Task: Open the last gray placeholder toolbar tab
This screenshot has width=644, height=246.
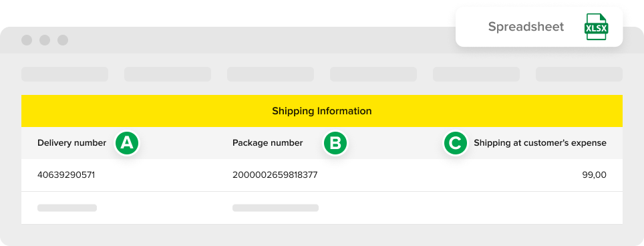Action: (x=579, y=74)
